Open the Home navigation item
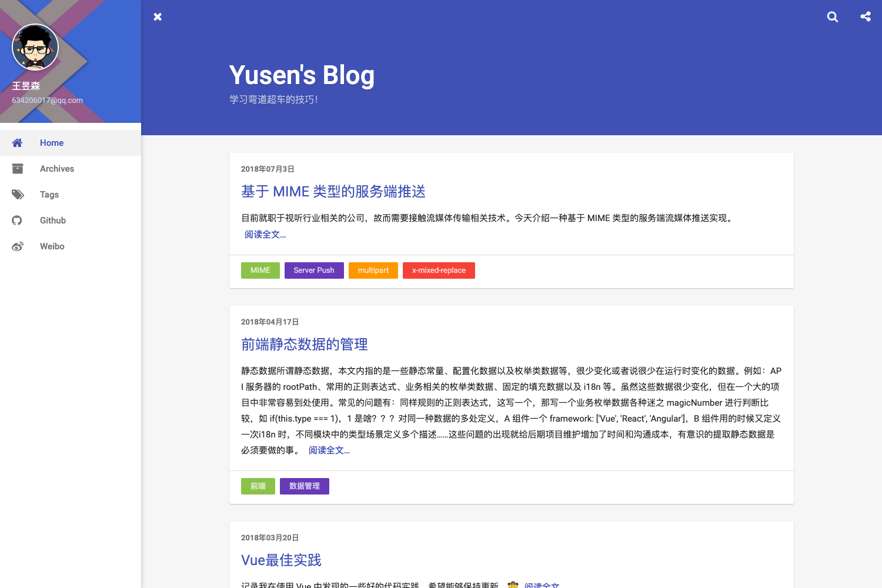Image resolution: width=882 pixels, height=588 pixels. (x=52, y=142)
